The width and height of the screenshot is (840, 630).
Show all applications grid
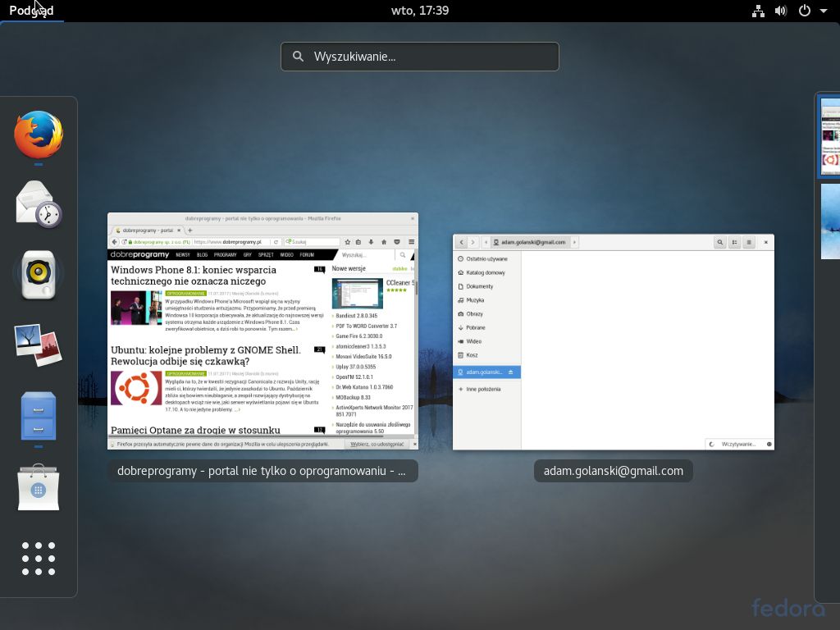point(38,559)
